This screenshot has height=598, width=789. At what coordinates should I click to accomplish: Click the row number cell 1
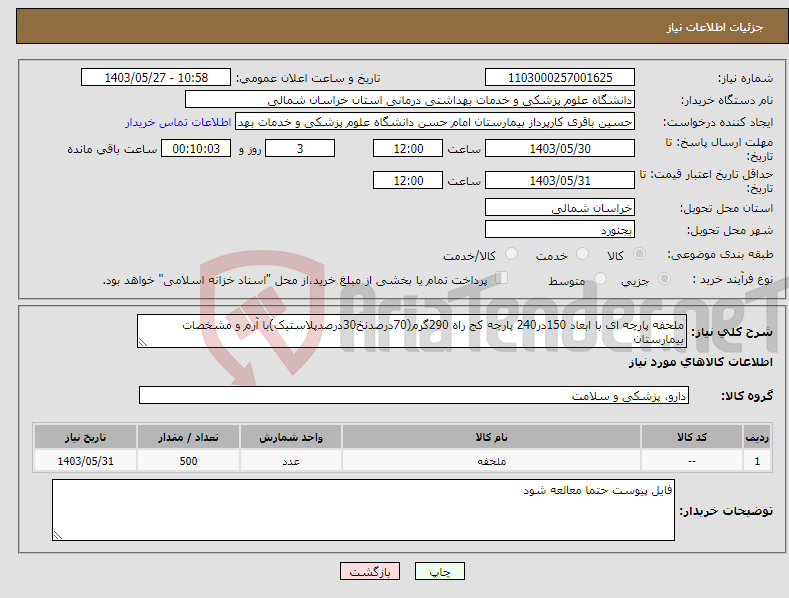pyautogui.click(x=757, y=461)
